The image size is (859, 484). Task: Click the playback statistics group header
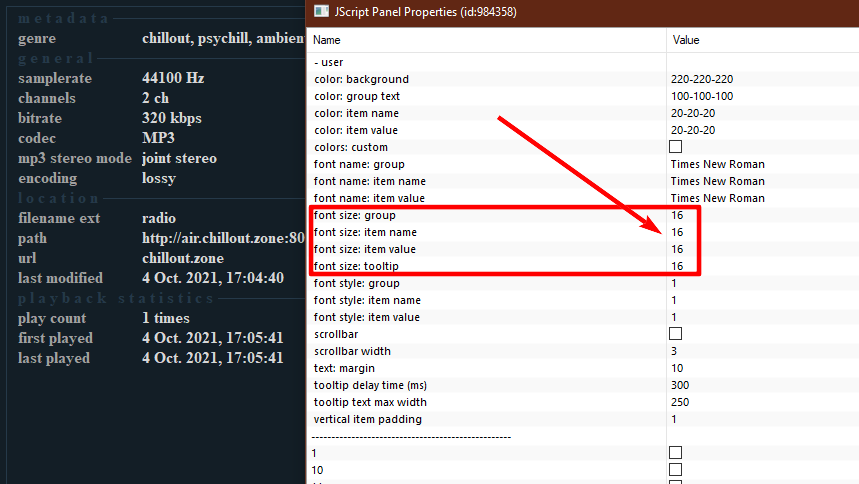point(116,298)
